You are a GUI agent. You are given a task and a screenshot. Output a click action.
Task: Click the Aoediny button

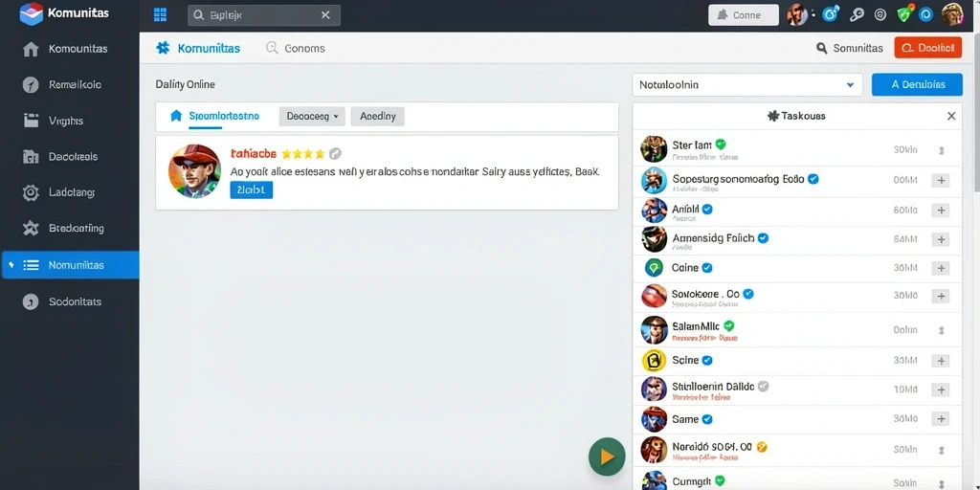[377, 116]
